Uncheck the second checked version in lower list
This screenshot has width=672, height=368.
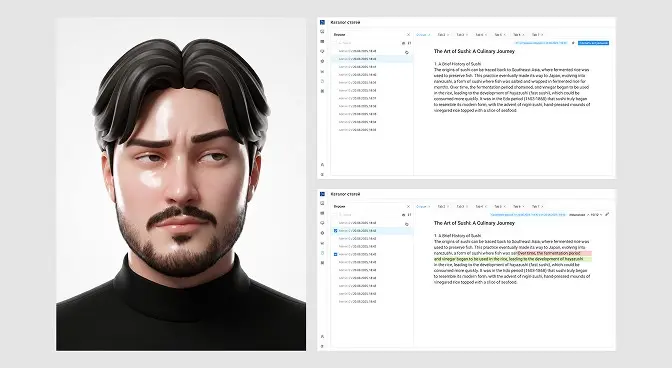coord(335,254)
